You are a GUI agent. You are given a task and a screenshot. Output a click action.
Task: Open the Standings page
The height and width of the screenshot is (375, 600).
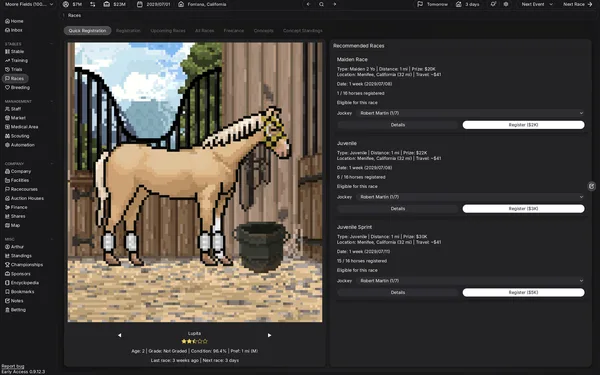(x=18, y=256)
